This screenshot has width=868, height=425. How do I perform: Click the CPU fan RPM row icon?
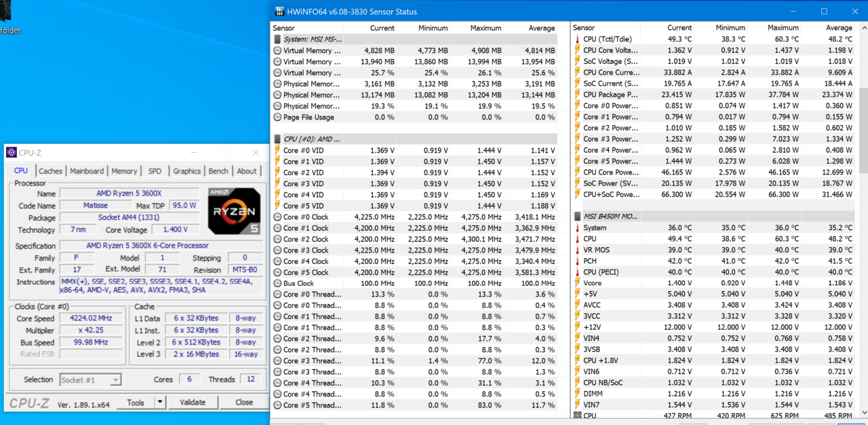(577, 415)
